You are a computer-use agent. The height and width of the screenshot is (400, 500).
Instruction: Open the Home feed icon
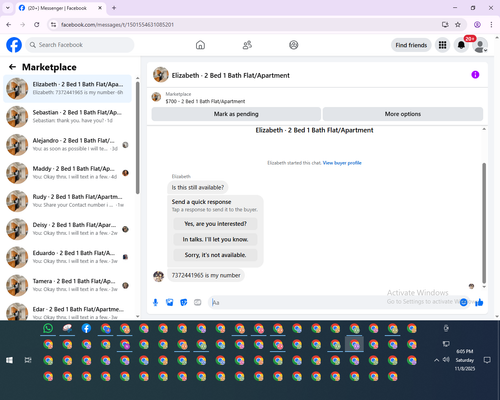200,45
